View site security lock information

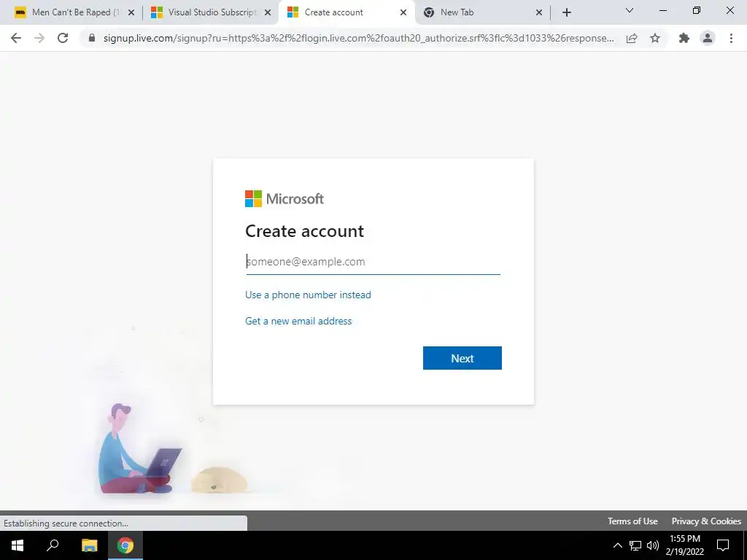(92, 38)
